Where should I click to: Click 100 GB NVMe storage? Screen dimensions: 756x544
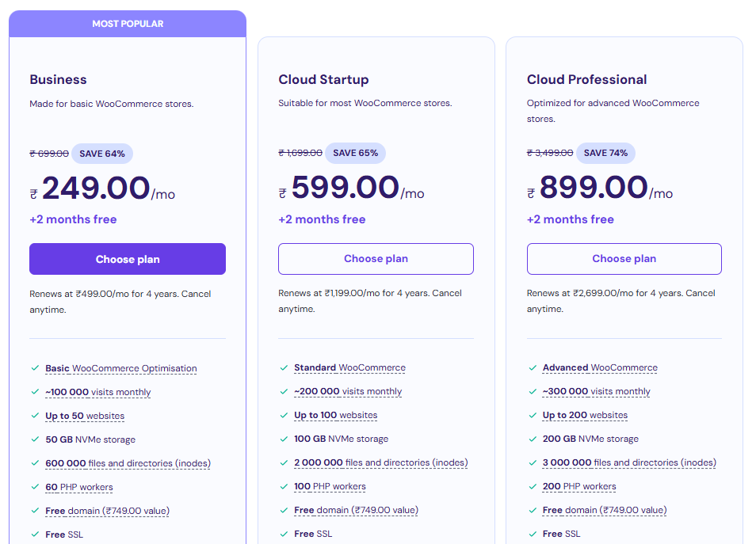coord(341,439)
